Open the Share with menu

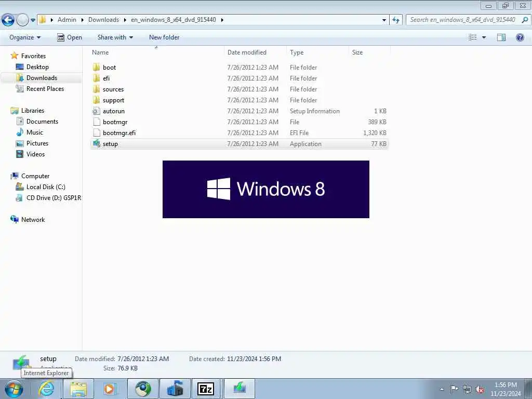click(x=115, y=37)
